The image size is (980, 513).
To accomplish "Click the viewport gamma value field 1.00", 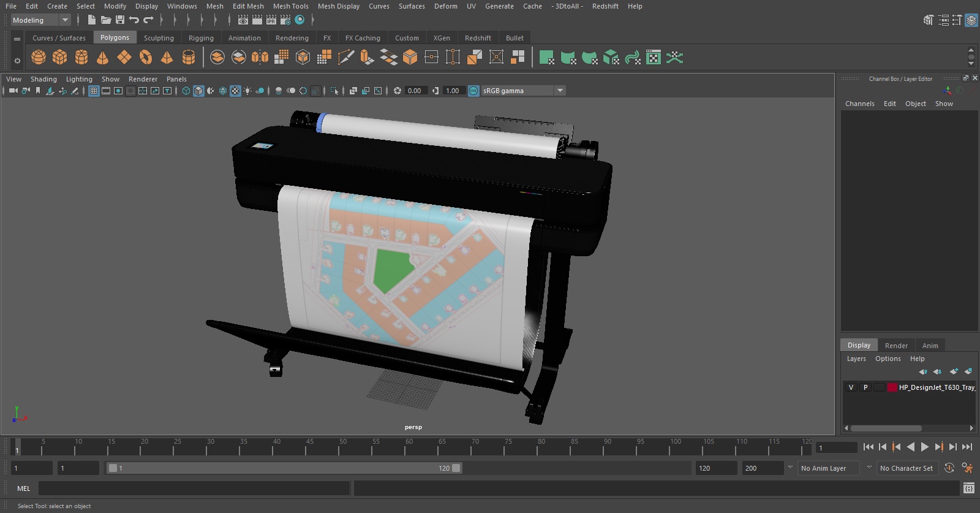I will [453, 91].
